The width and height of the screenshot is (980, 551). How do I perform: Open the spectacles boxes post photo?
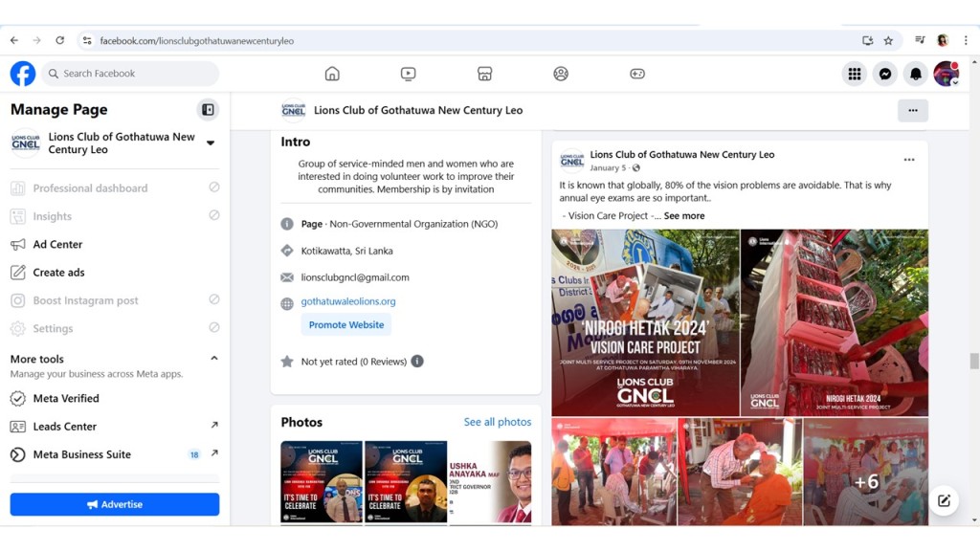tap(835, 322)
